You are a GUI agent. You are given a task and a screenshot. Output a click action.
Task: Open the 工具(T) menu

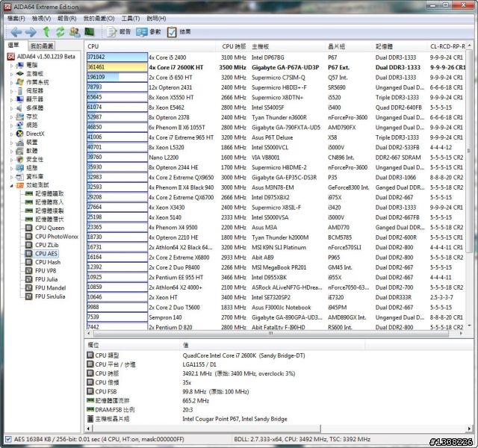(131, 19)
